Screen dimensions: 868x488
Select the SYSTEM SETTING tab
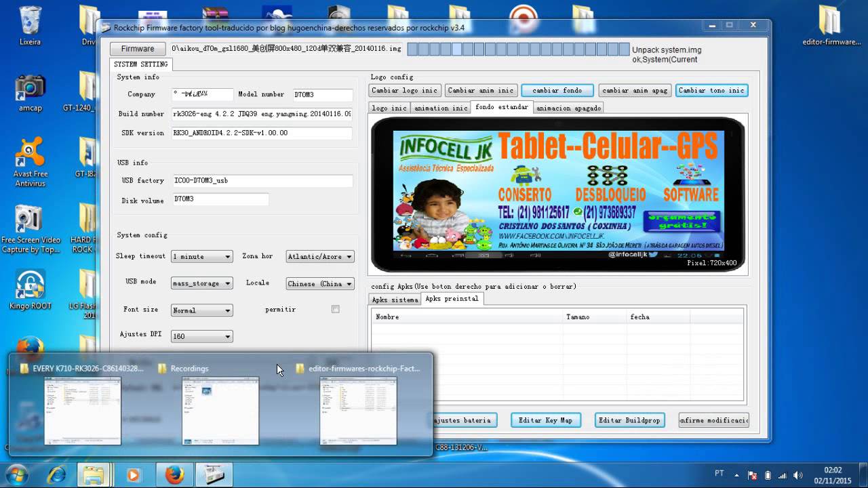pyautogui.click(x=140, y=64)
